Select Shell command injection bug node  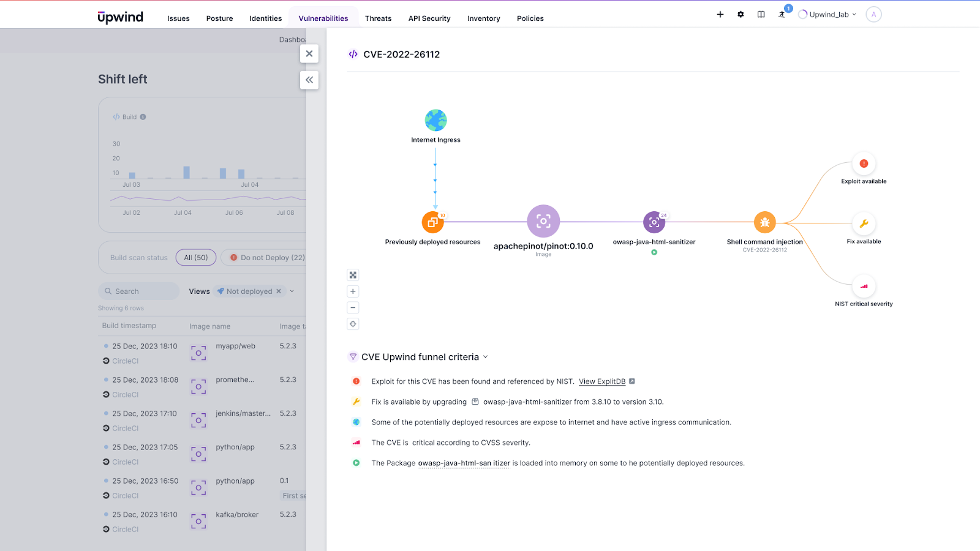click(x=764, y=222)
